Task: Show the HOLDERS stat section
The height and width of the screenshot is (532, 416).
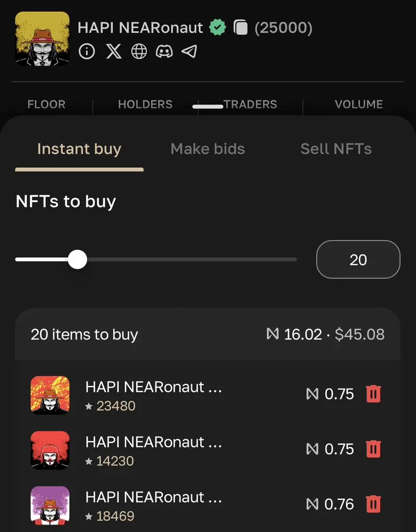Action: 146,104
